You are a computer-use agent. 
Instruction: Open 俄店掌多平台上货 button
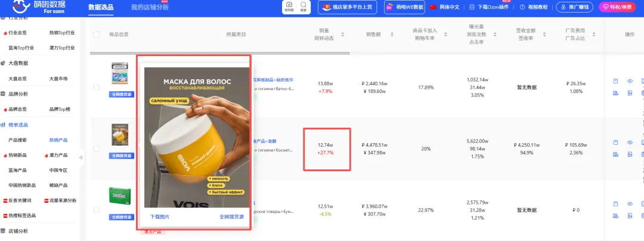348,7
